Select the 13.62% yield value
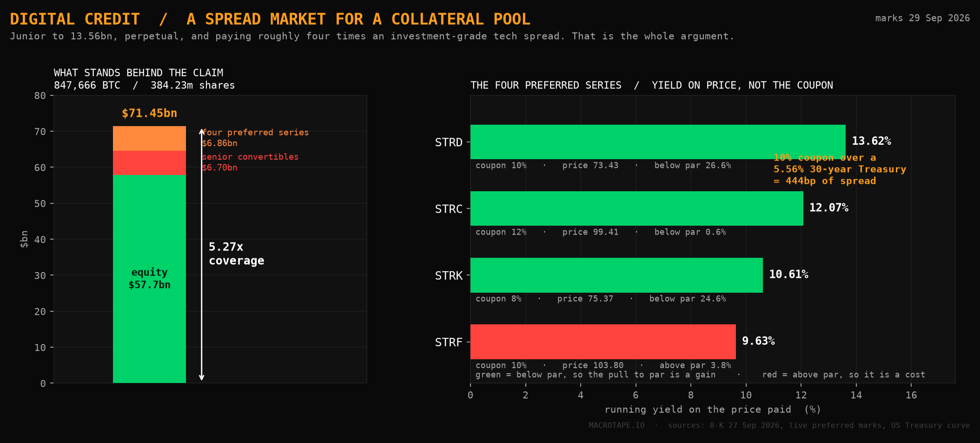Viewport: 980px width, 443px height. 871,141
